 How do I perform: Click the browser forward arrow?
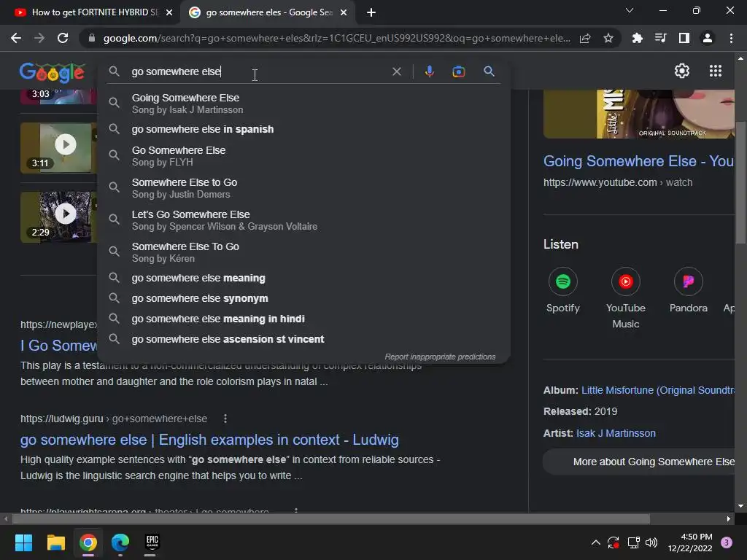[x=39, y=38]
